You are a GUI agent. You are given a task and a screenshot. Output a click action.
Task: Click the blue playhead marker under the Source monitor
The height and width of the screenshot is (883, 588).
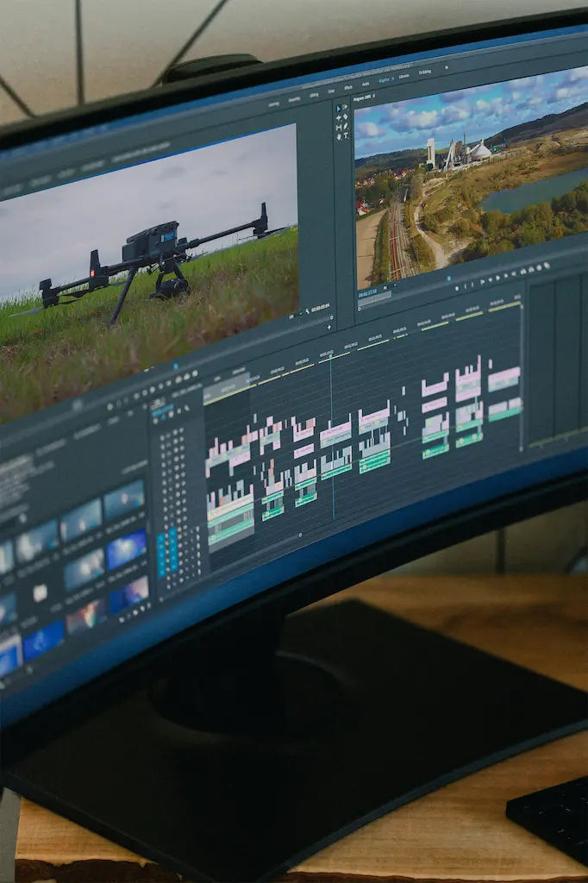[x=176, y=366]
